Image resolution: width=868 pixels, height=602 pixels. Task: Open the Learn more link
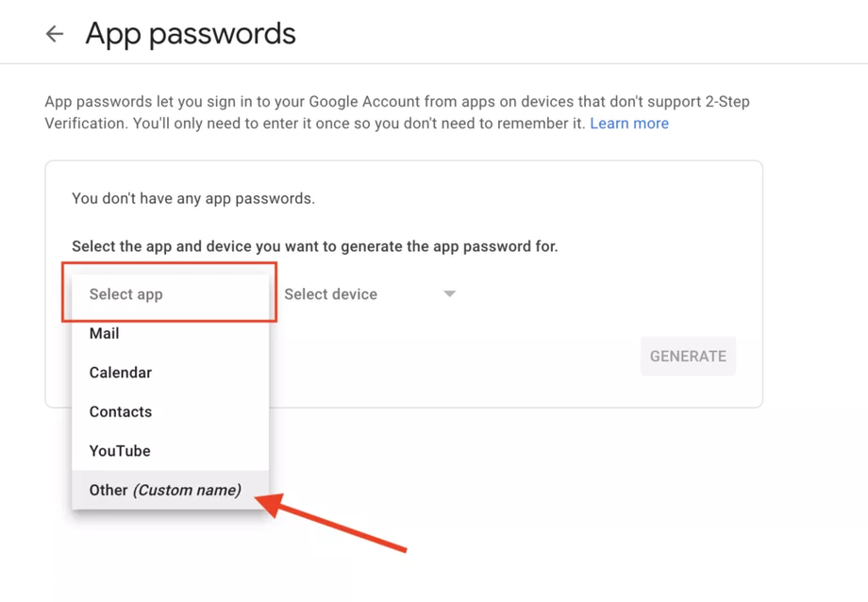(628, 124)
